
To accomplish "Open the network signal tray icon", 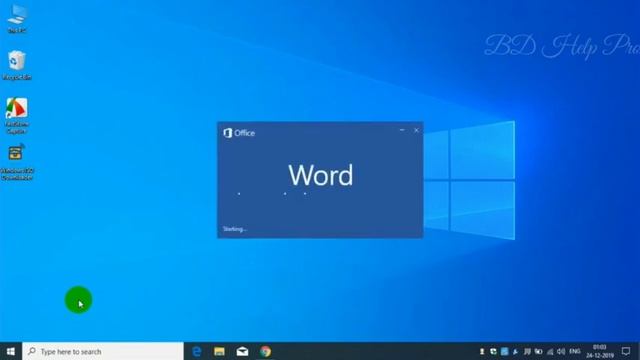I will point(550,351).
